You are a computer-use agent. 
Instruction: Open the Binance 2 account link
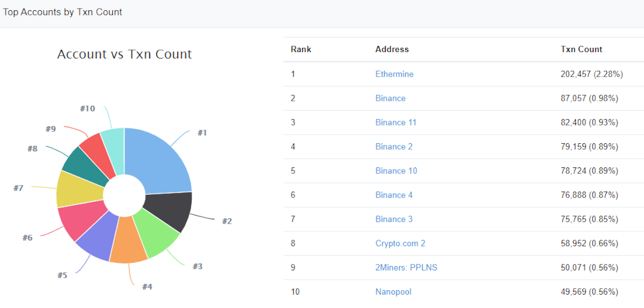pyautogui.click(x=394, y=146)
